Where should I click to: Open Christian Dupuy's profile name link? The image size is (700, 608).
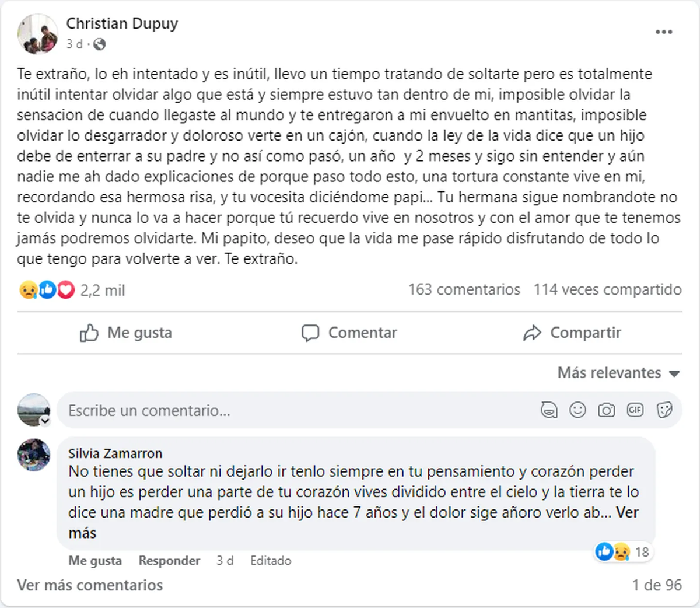[x=122, y=24]
